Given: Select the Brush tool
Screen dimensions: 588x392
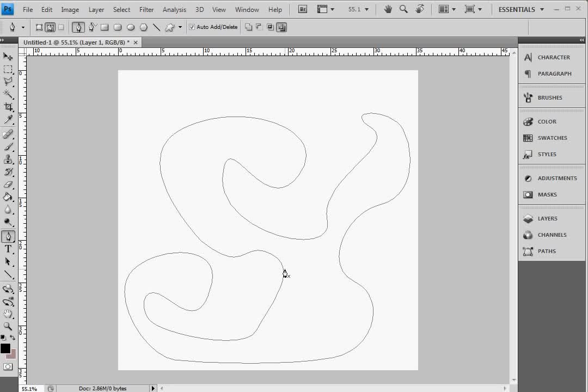Looking at the screenshot, I should [8, 146].
